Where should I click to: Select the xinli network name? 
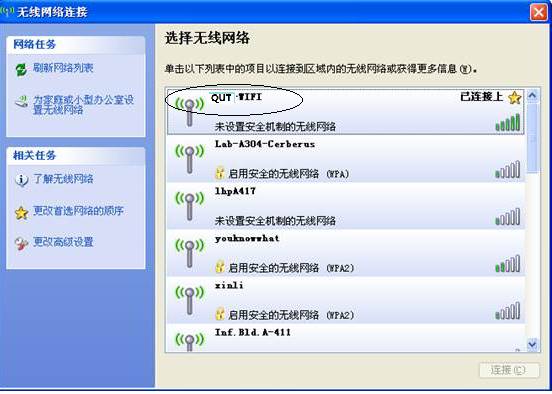(x=229, y=285)
